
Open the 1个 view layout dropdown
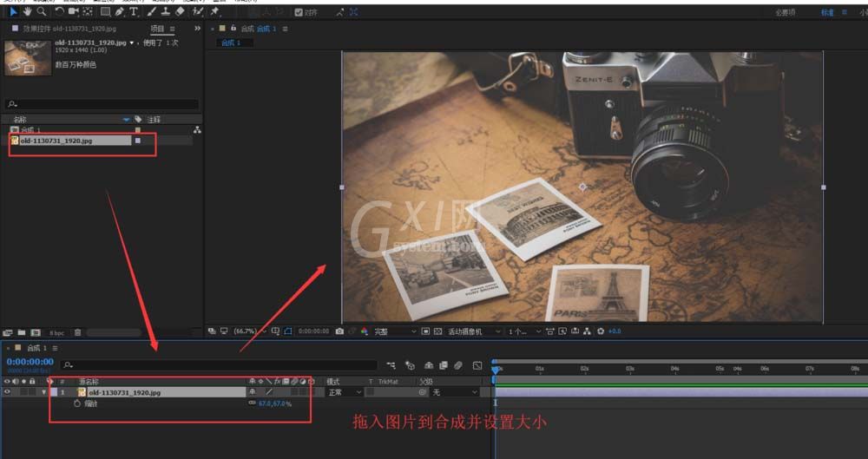(x=523, y=331)
